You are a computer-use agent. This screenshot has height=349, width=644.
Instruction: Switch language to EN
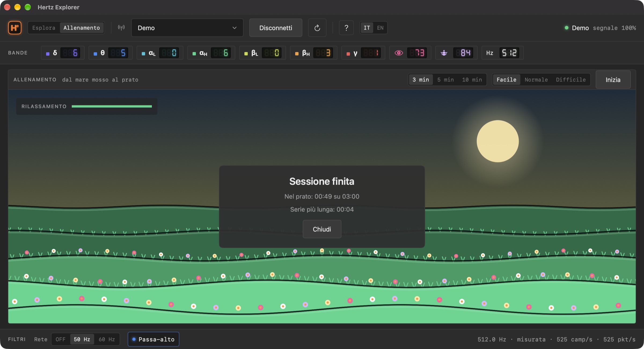tap(380, 28)
